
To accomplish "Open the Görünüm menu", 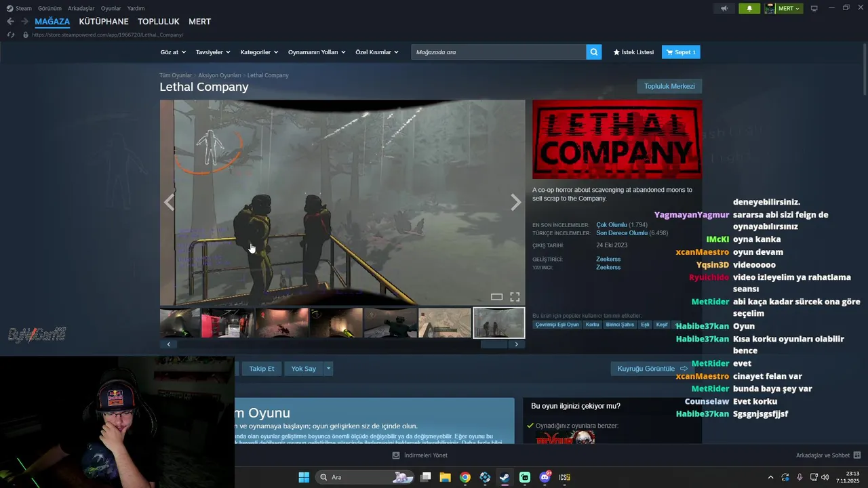I will tap(50, 8).
